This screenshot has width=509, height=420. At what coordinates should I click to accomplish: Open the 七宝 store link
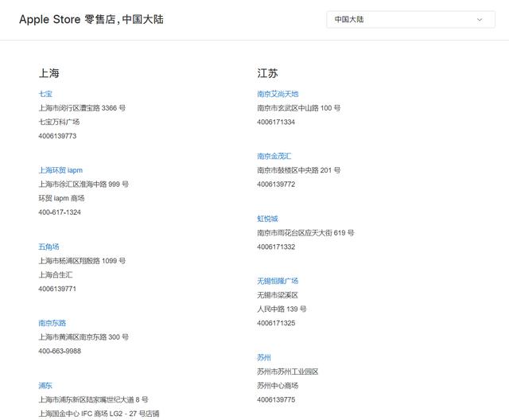coord(45,94)
